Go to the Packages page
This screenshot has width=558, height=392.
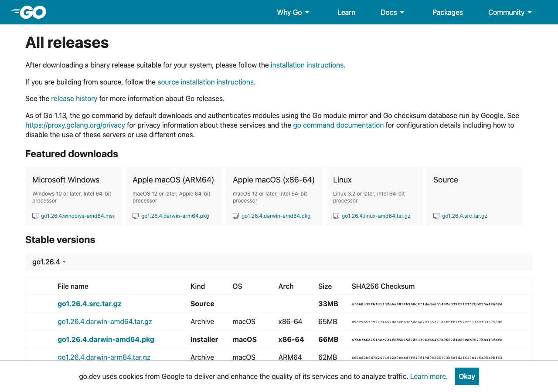pyautogui.click(x=448, y=12)
